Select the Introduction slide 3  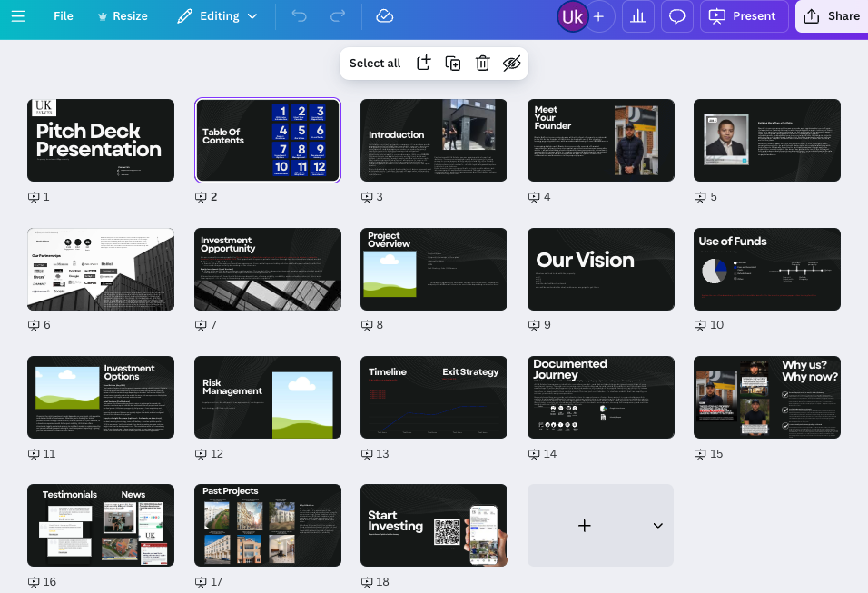[433, 140]
